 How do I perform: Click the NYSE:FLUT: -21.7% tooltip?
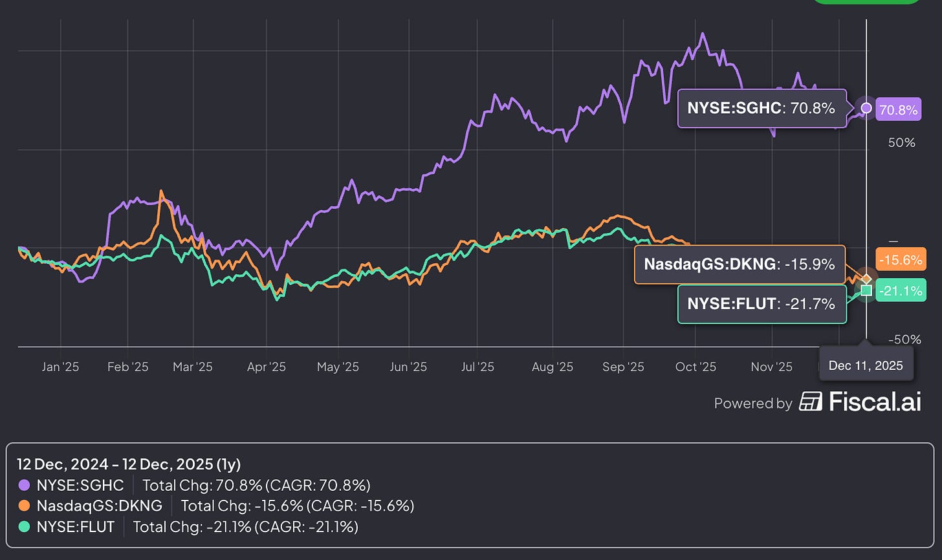[x=761, y=303]
